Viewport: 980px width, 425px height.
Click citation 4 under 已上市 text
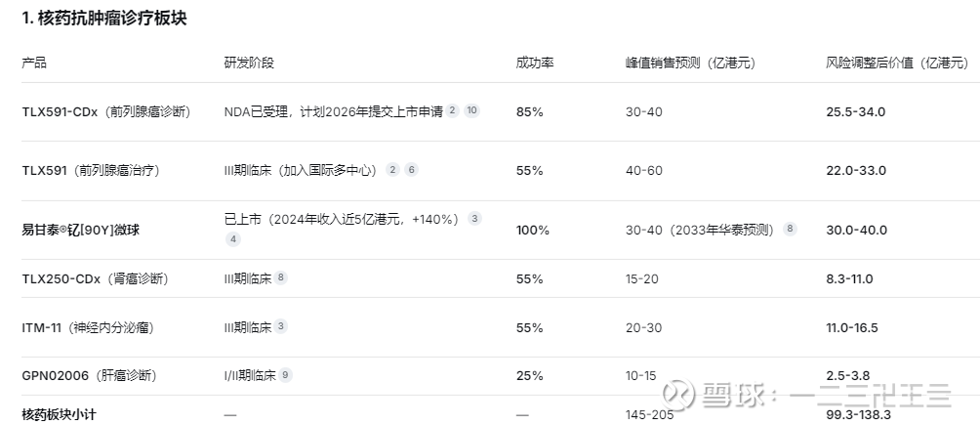click(x=232, y=238)
